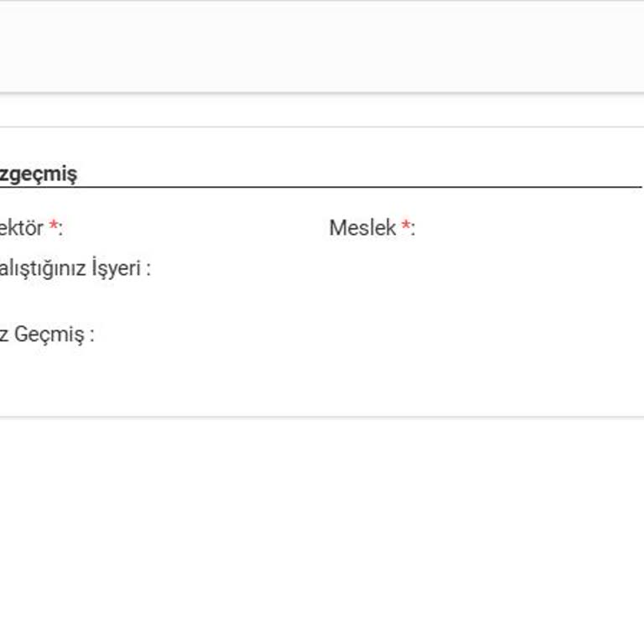Click the colon after the Sektör asterisk

pyautogui.click(x=60, y=229)
